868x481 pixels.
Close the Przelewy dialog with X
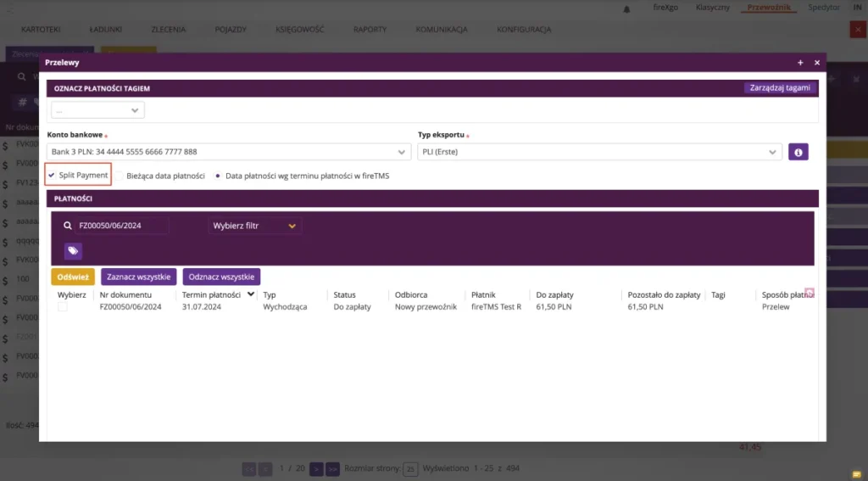point(817,63)
